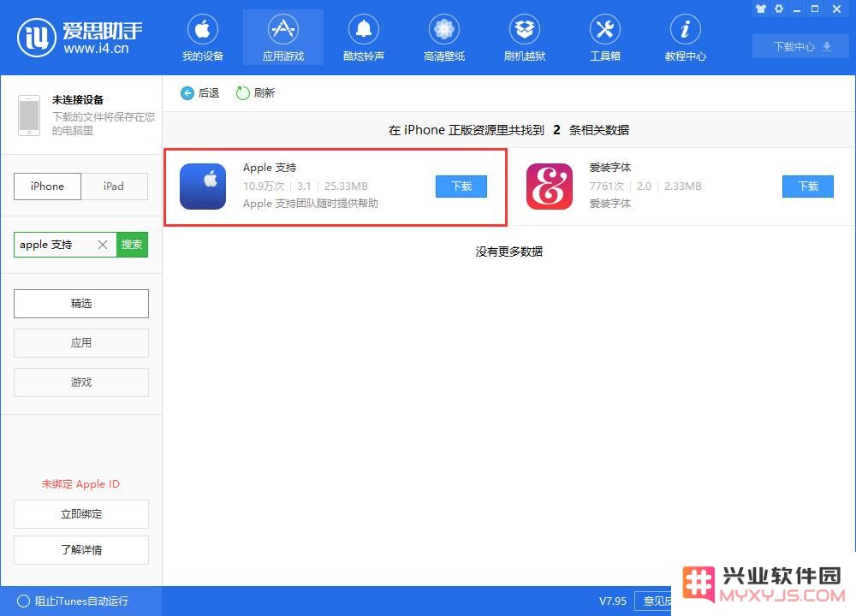Open 工具箱 toolbox section

(x=605, y=38)
